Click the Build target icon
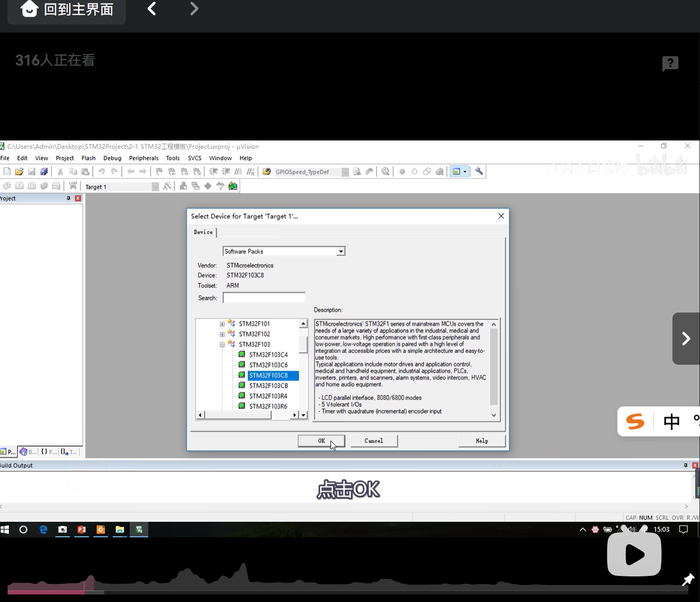Screen dimensions: 700x602 tap(20, 186)
